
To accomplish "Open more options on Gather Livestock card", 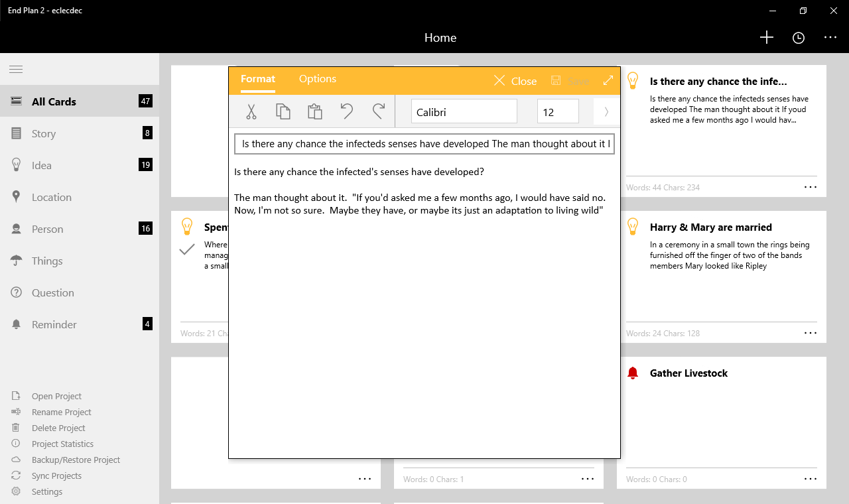I will (x=810, y=478).
